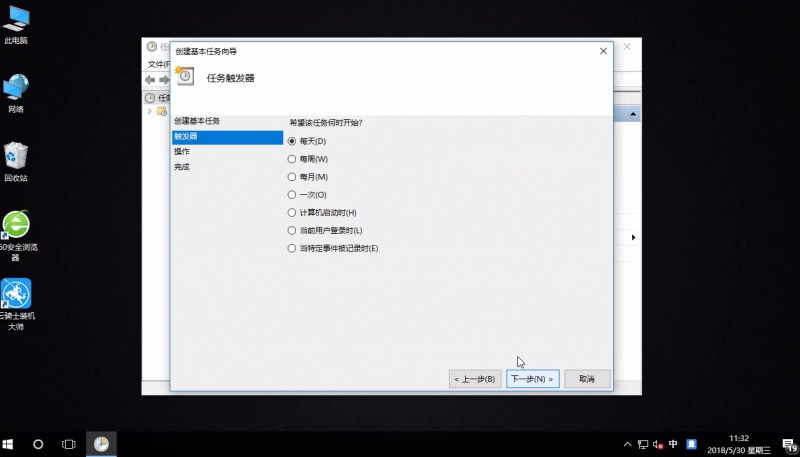This screenshot has height=457, width=800.
Task: Open the 文件 menu in Task Scheduler
Action: pos(158,64)
